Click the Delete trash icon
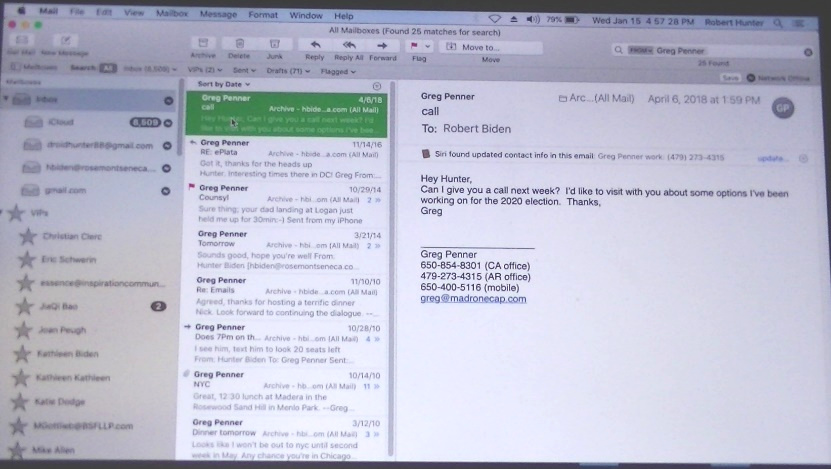The image size is (831, 469). 240,43
